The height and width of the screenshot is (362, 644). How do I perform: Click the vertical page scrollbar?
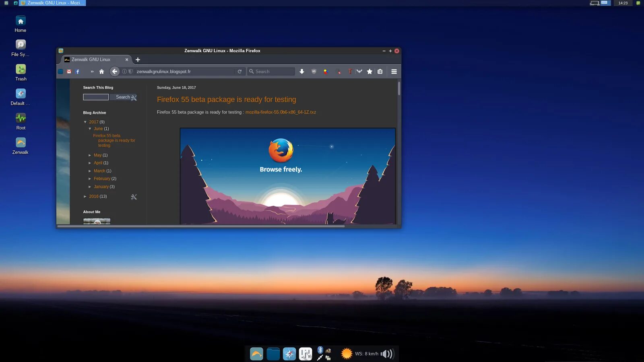pos(399,88)
